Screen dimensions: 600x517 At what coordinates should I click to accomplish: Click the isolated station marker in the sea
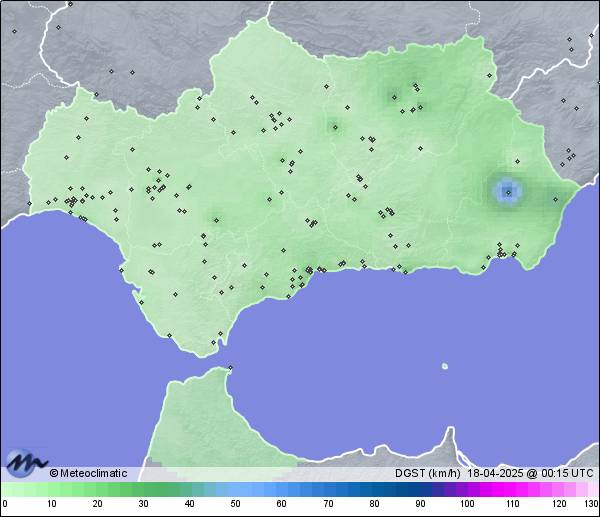[x=445, y=366]
